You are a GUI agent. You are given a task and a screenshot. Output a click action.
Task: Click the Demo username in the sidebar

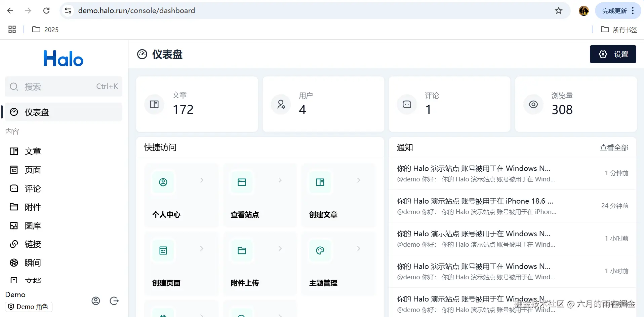pyautogui.click(x=15, y=295)
